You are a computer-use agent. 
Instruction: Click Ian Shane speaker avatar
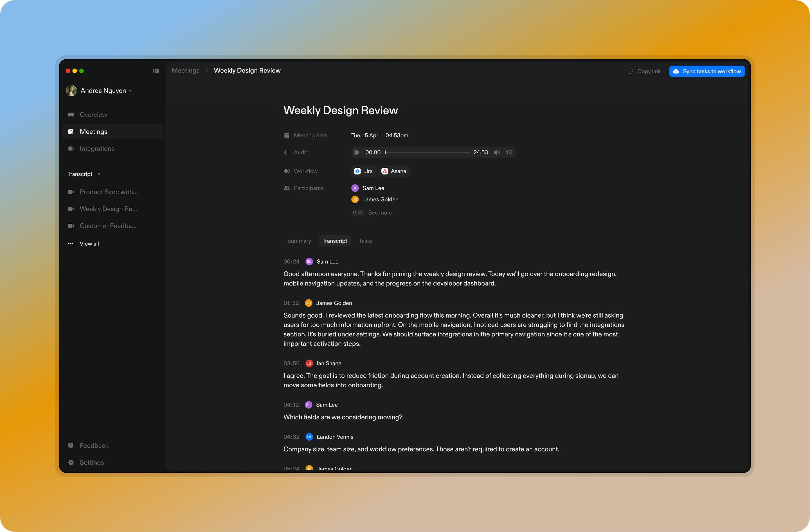(309, 363)
